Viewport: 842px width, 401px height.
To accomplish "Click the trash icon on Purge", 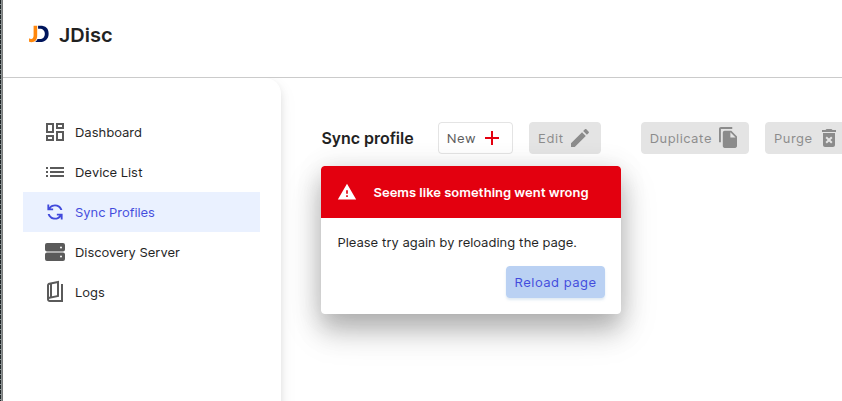I will tap(828, 139).
